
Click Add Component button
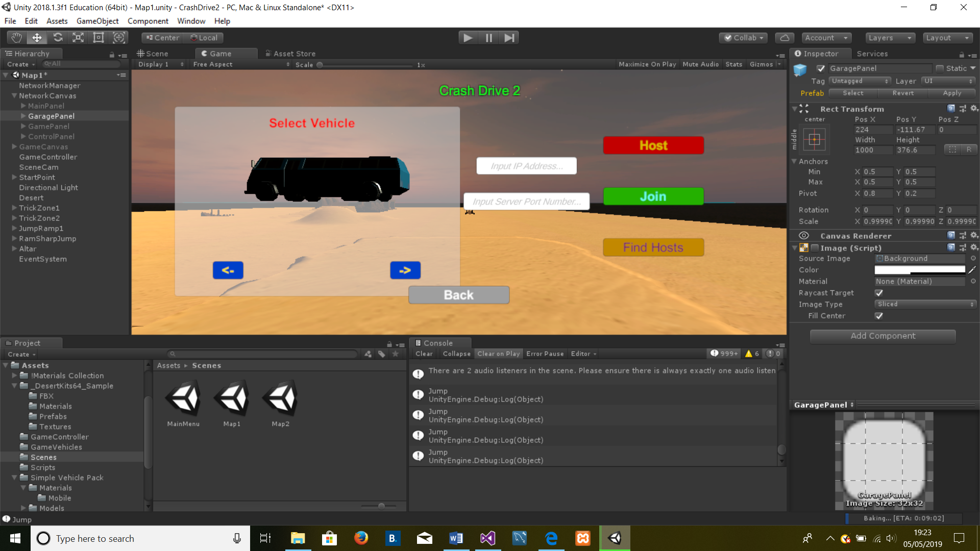[883, 336]
